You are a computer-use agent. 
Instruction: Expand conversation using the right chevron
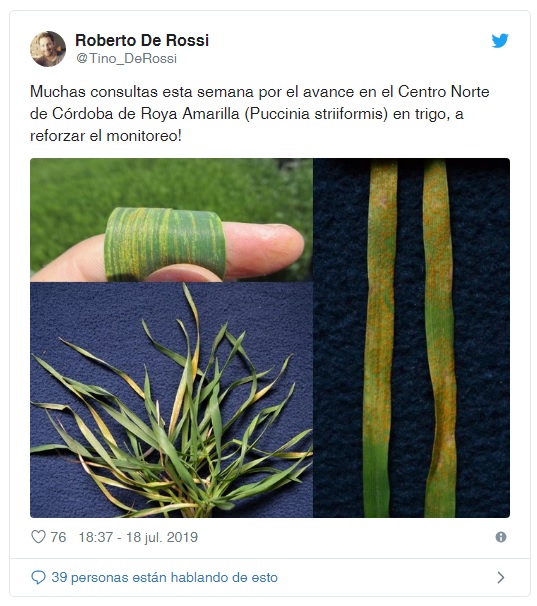pos(501,577)
